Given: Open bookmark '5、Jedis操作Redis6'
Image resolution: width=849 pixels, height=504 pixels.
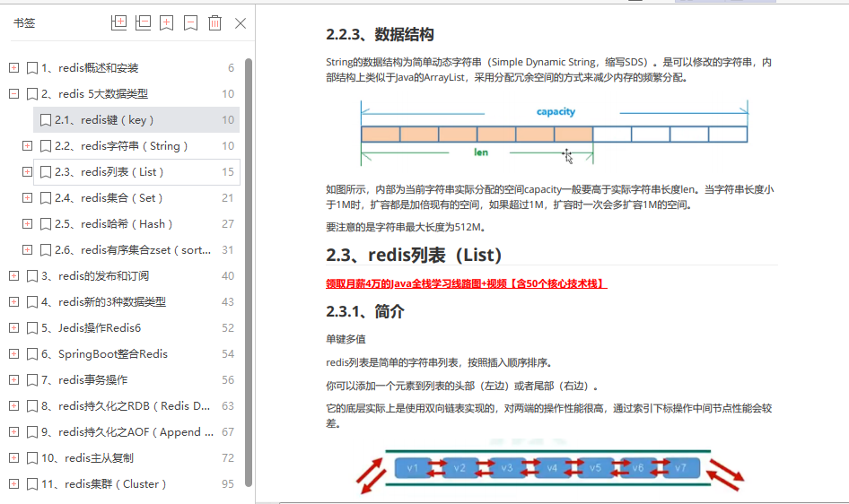Looking at the screenshot, I should (91, 327).
